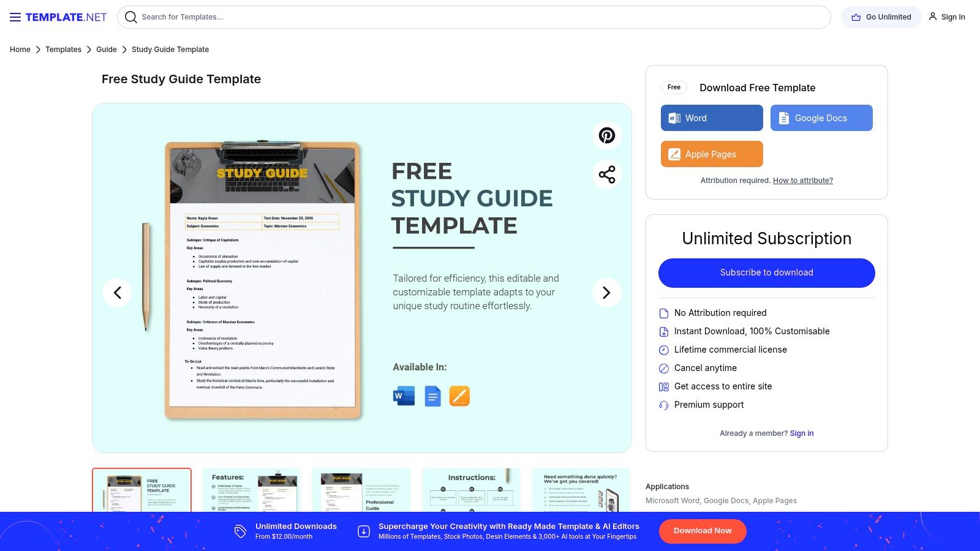Select the first Free Study Guide thumbnail
The height and width of the screenshot is (551, 980).
click(142, 490)
